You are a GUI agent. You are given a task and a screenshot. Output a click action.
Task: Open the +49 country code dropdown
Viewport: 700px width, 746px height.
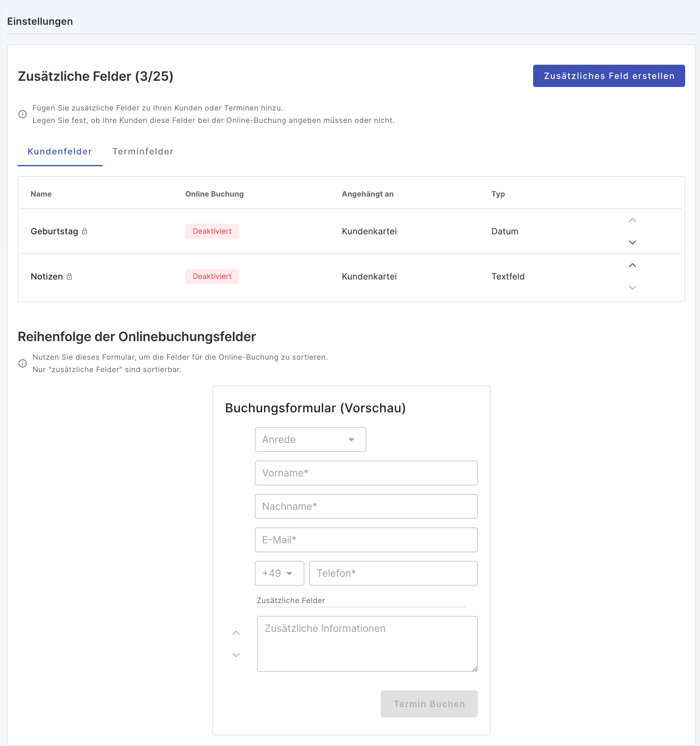[x=279, y=573]
